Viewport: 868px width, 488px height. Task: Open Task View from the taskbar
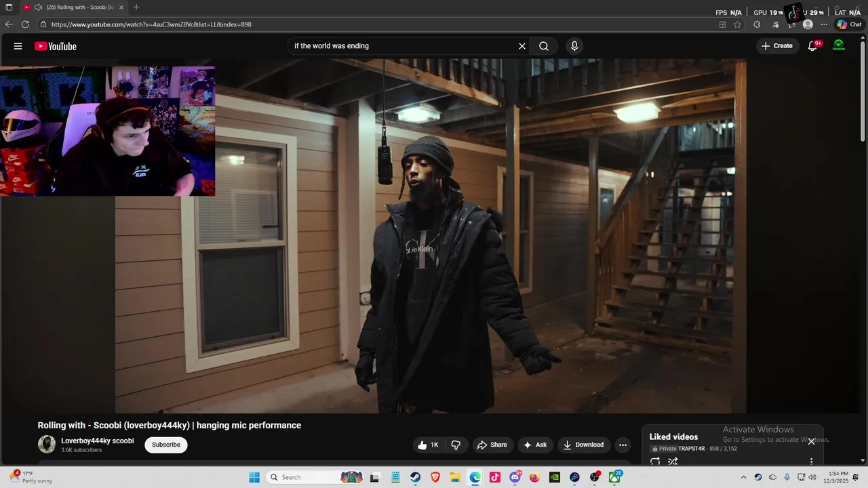click(x=374, y=477)
